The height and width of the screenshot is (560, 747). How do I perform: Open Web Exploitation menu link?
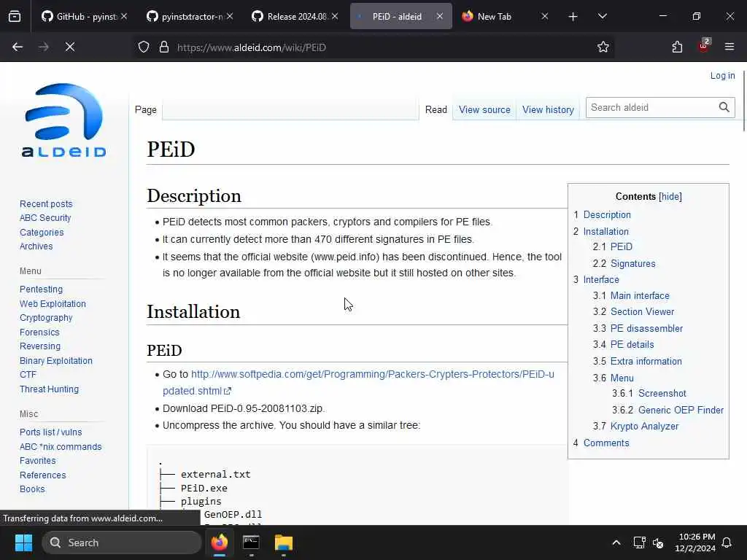[x=53, y=304]
